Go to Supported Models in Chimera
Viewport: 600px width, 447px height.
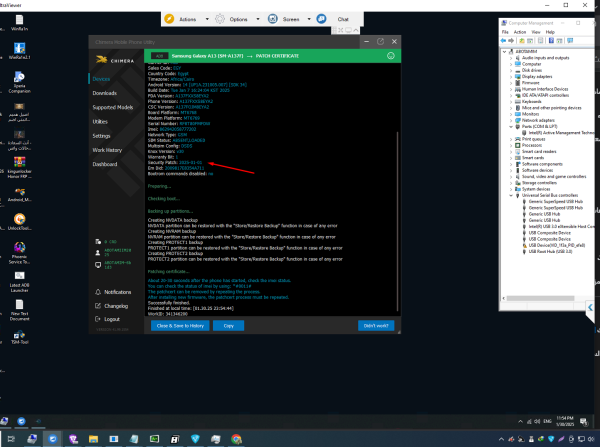(112, 107)
